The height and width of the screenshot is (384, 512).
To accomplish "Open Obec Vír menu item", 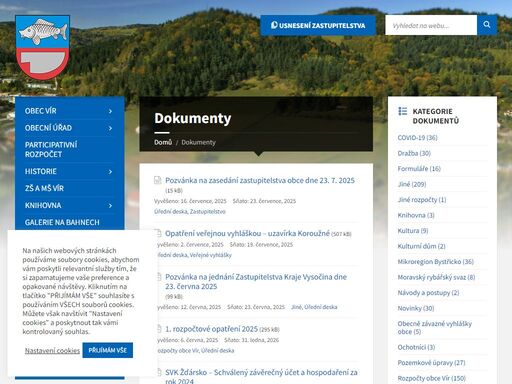I will [x=41, y=111].
